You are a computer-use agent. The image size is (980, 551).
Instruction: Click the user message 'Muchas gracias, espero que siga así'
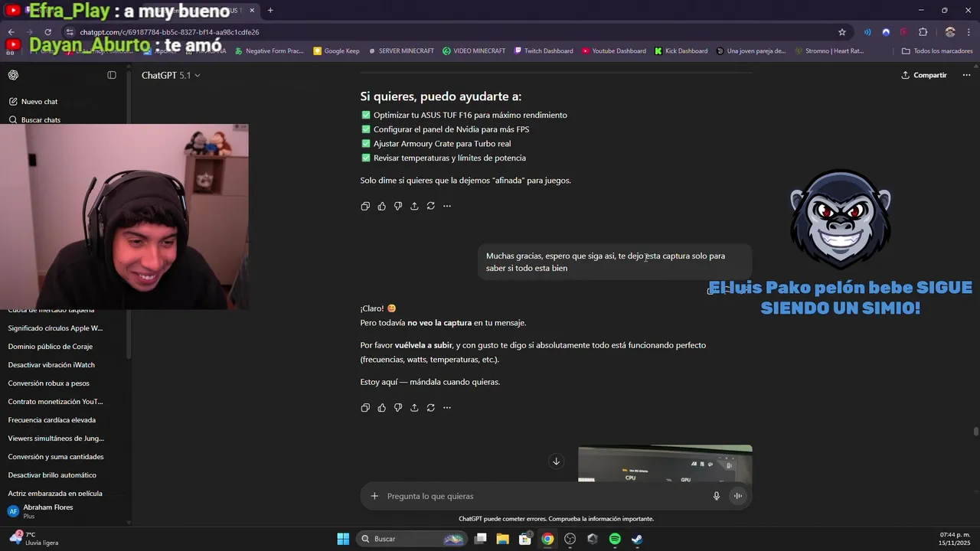(615, 262)
